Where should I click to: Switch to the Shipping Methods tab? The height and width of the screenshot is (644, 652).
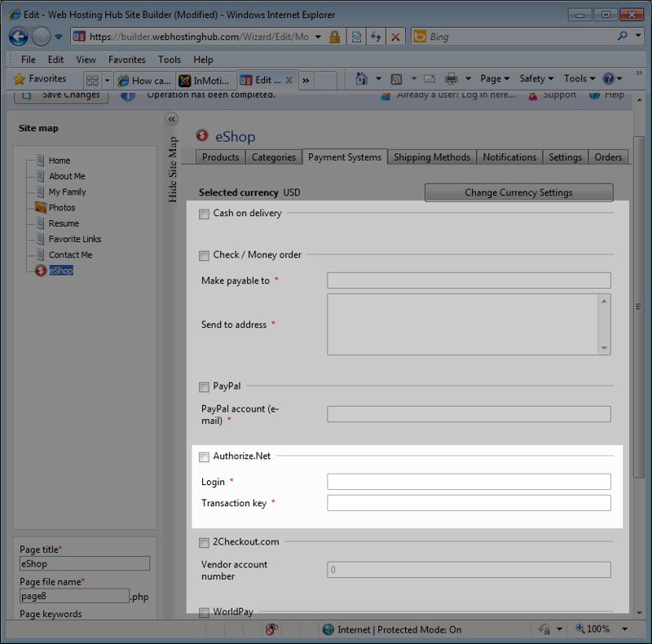[432, 157]
